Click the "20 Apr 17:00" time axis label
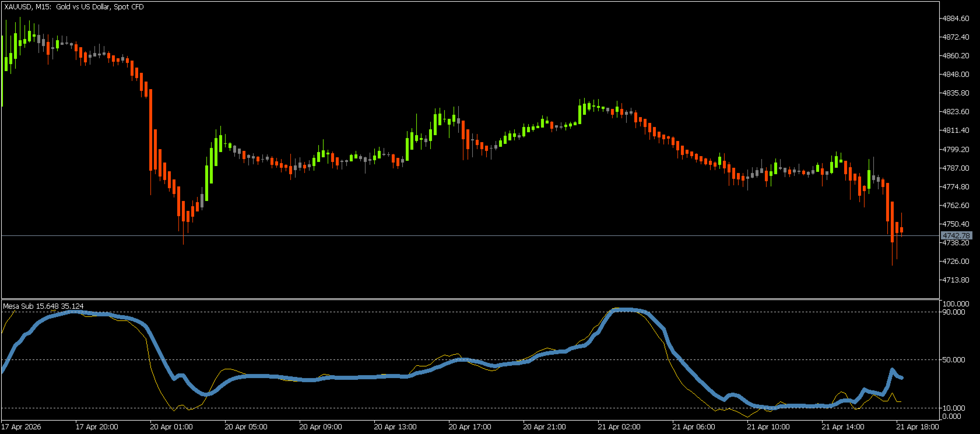Viewport: 980px width, 434px height. tap(470, 426)
